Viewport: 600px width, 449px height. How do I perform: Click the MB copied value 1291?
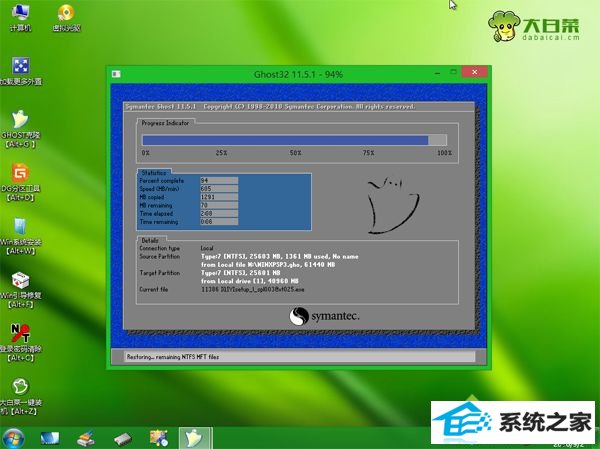click(219, 197)
